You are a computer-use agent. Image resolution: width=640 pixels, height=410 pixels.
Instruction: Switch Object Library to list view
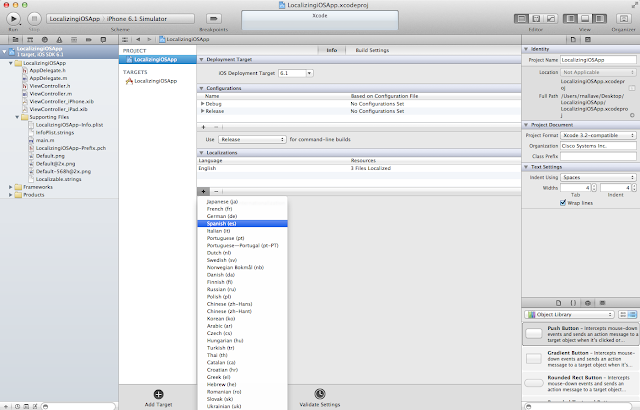click(632, 315)
